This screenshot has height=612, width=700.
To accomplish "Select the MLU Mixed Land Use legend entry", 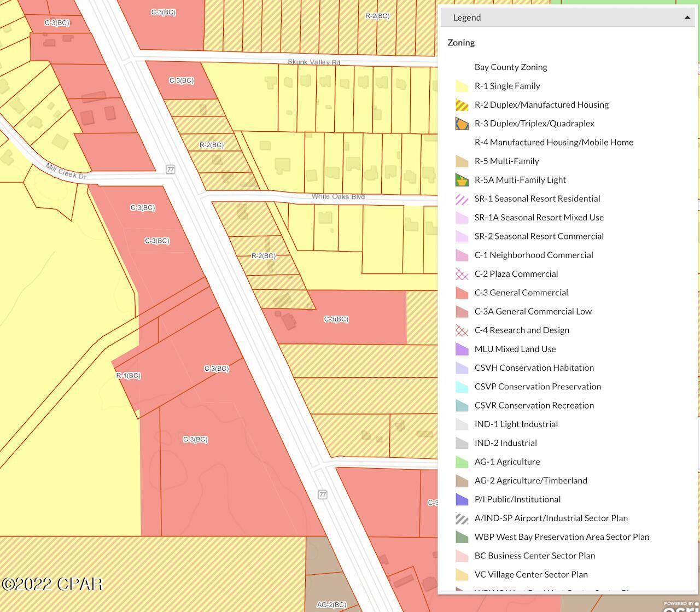I will tap(515, 349).
